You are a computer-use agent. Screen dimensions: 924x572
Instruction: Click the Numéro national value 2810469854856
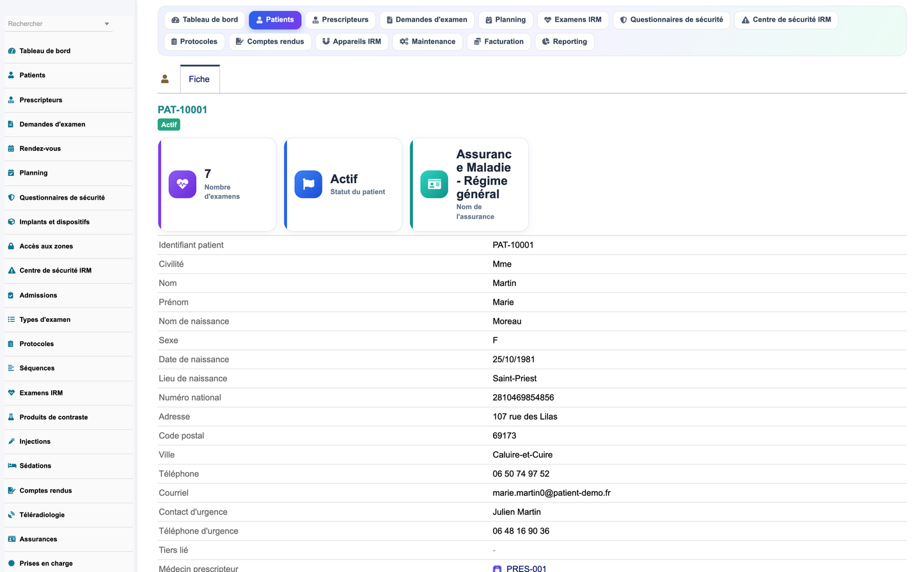(x=524, y=398)
